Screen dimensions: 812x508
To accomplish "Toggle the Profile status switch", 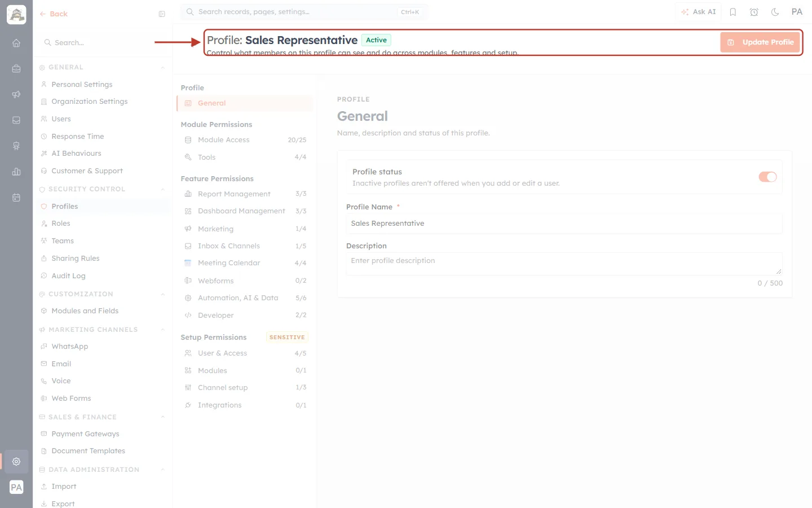I will (767, 177).
